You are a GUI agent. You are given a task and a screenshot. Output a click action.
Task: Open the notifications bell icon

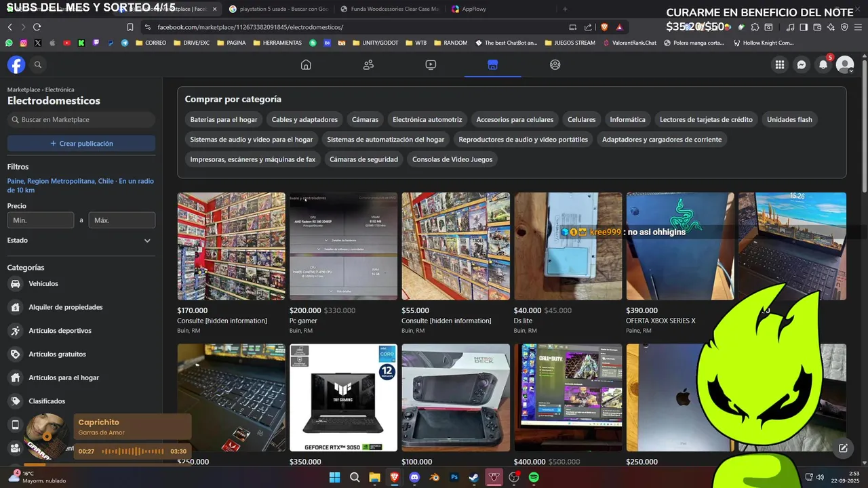823,64
